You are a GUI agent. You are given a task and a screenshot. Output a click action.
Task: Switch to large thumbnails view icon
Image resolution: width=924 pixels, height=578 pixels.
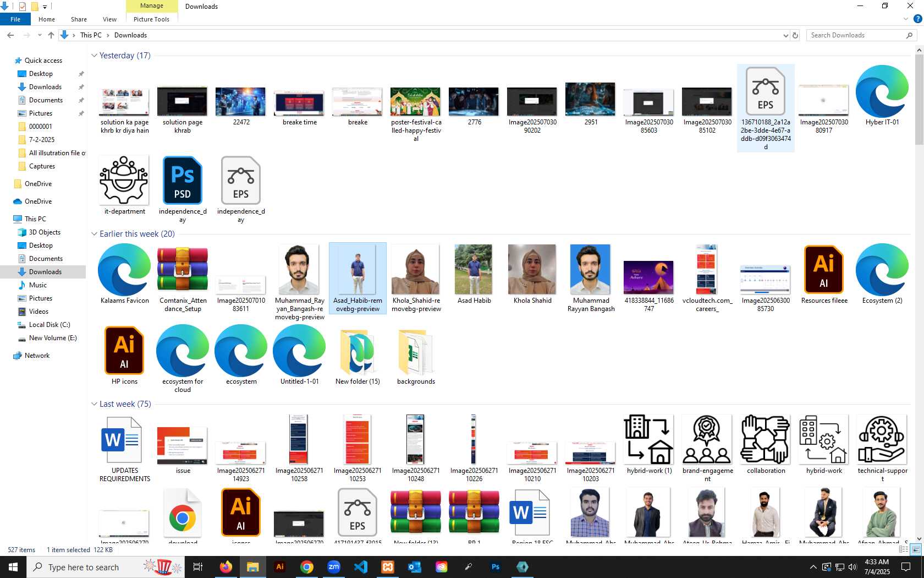click(x=916, y=549)
